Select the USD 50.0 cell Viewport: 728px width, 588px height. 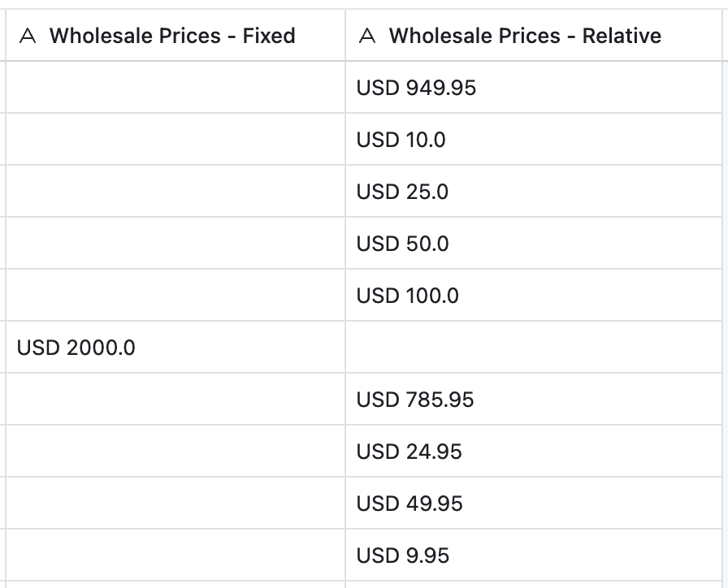(x=402, y=244)
